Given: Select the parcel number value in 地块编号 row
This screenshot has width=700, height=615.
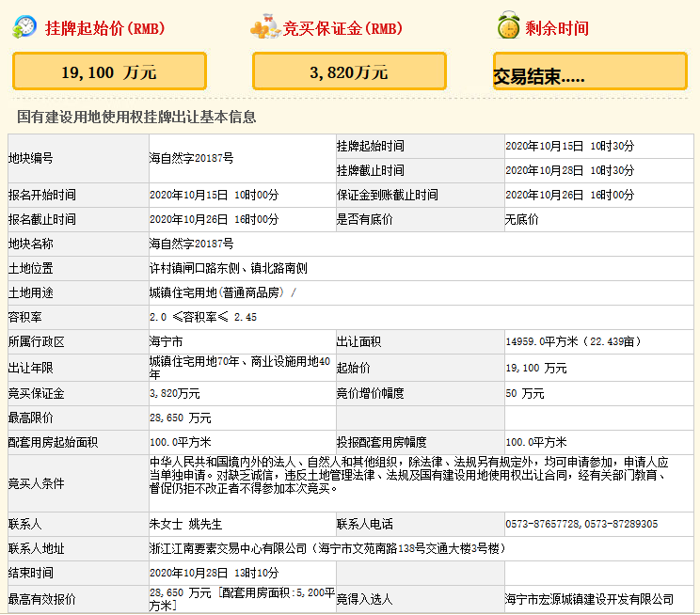Looking at the screenshot, I should click(x=192, y=158).
